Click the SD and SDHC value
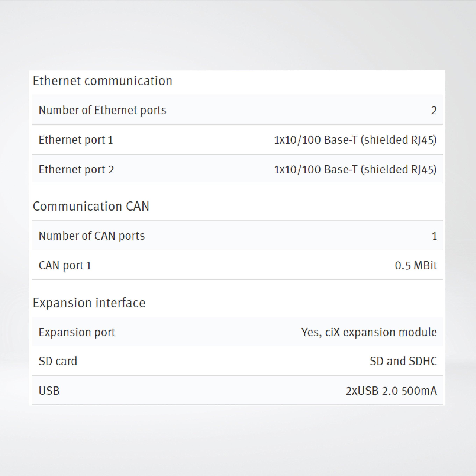This screenshot has height=476, width=476. pos(403,361)
